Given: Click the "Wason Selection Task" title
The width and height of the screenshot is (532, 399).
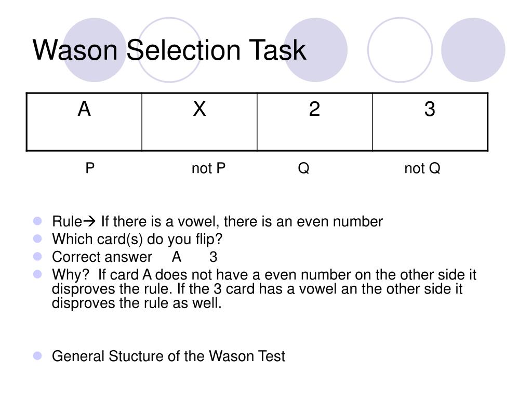Looking at the screenshot, I should coord(169,50).
